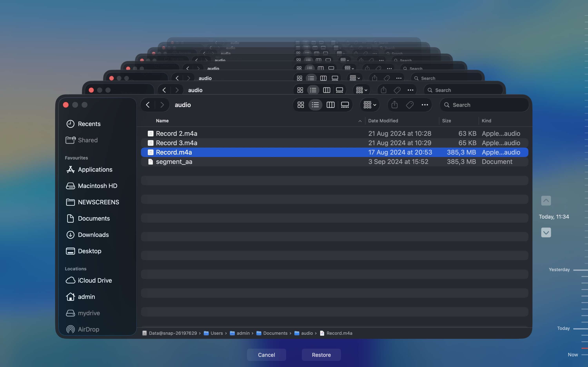Open the item grouping dropdown
The image size is (588, 367).
click(369, 105)
